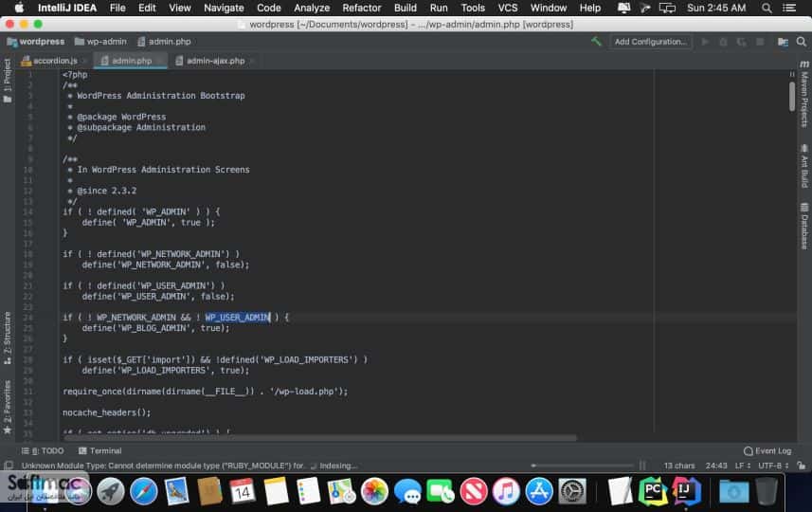Open PyCharm from the Dock
Screen dimensions: 812x512
[x=653, y=491]
